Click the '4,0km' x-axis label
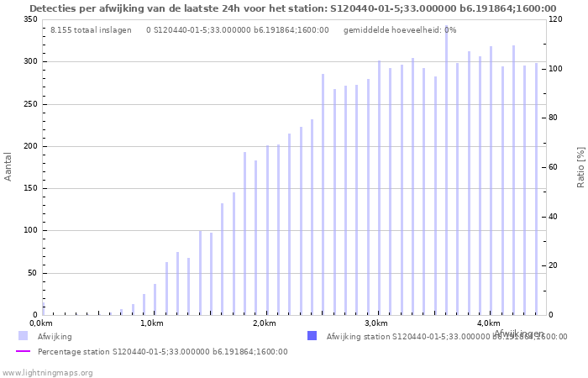Screen dimensions: 588x378 click(489, 323)
